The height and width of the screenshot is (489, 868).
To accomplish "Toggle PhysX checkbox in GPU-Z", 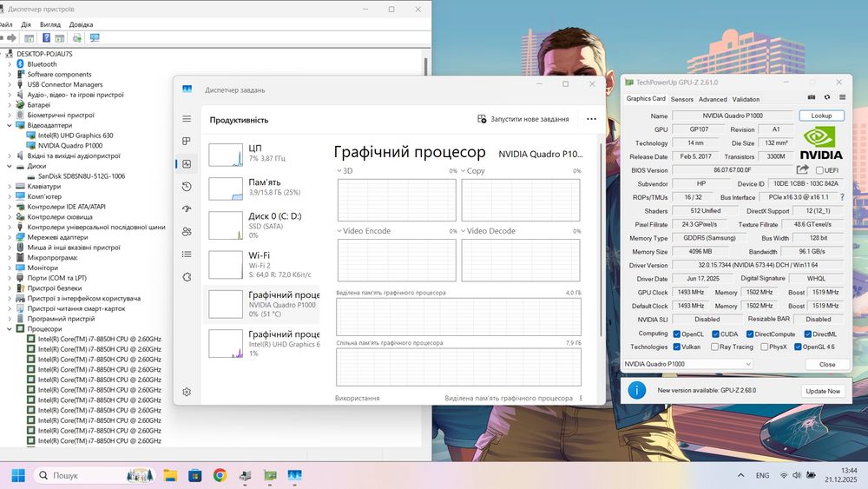I will 765,347.
